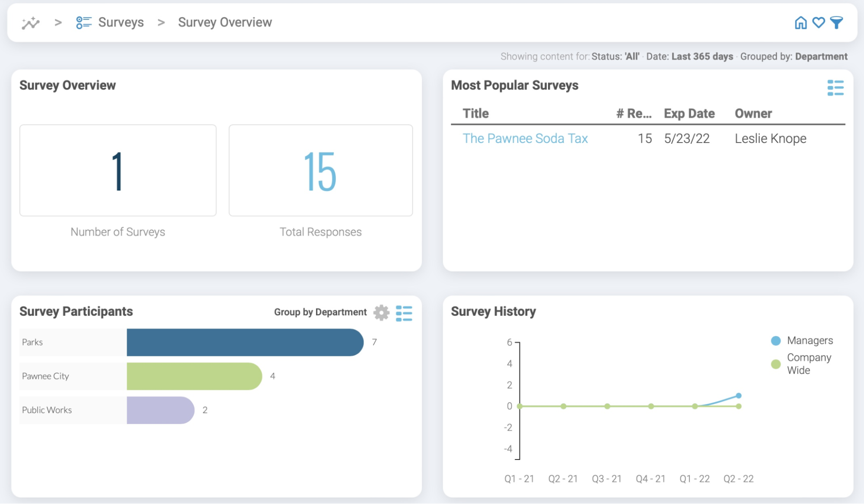Click Survey Overview breadcrumb item
864x504 pixels.
pos(225,22)
